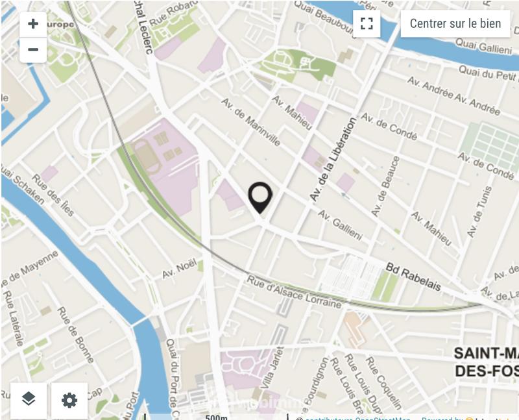519x420 pixels.
Task: Zoom in with the plus button
Action: click(x=33, y=24)
